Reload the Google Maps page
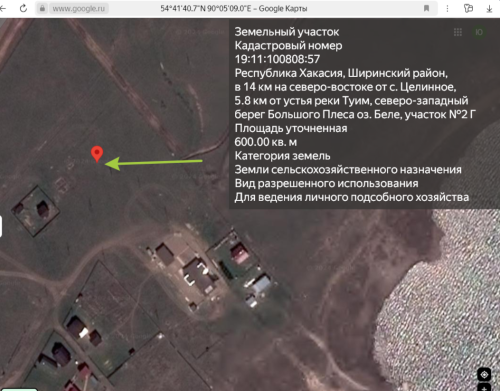This screenshot has width=500, height=391. point(23,8)
